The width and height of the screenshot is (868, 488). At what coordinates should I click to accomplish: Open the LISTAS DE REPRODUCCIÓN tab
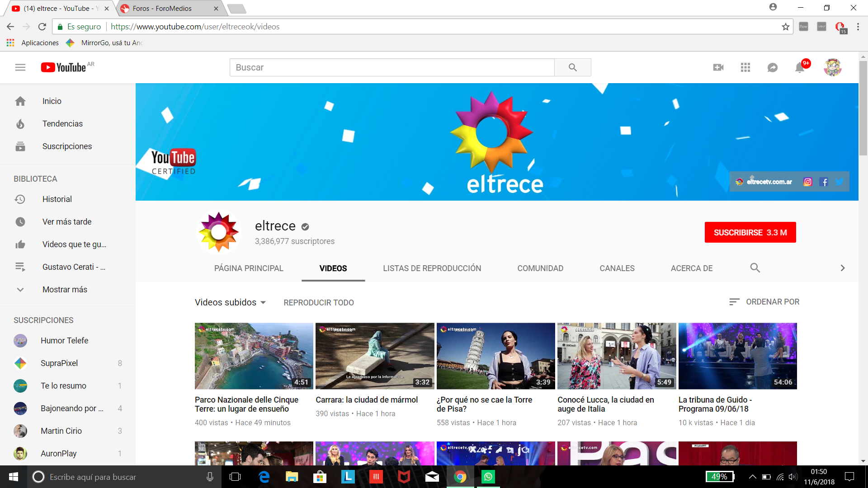point(432,268)
